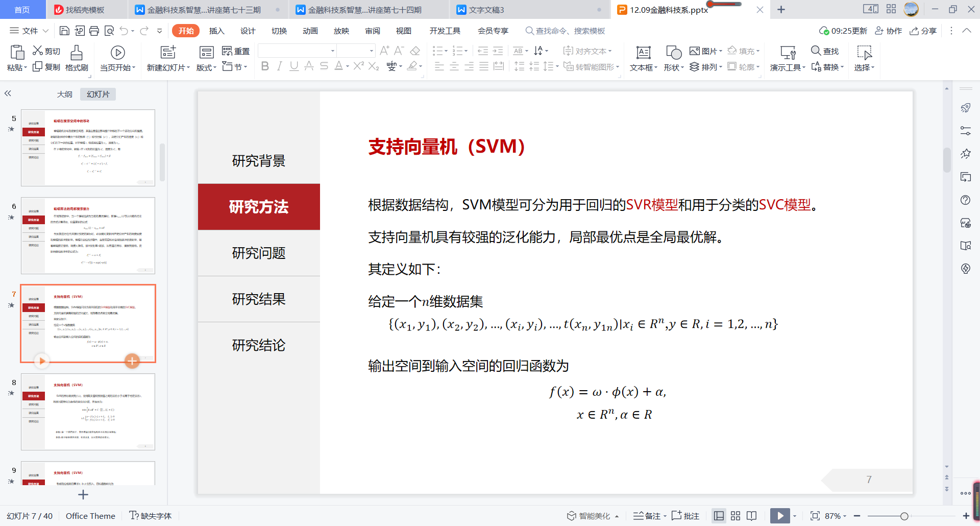Image resolution: width=980 pixels, height=526 pixels.
Task: Align text left
Action: pos(439,66)
